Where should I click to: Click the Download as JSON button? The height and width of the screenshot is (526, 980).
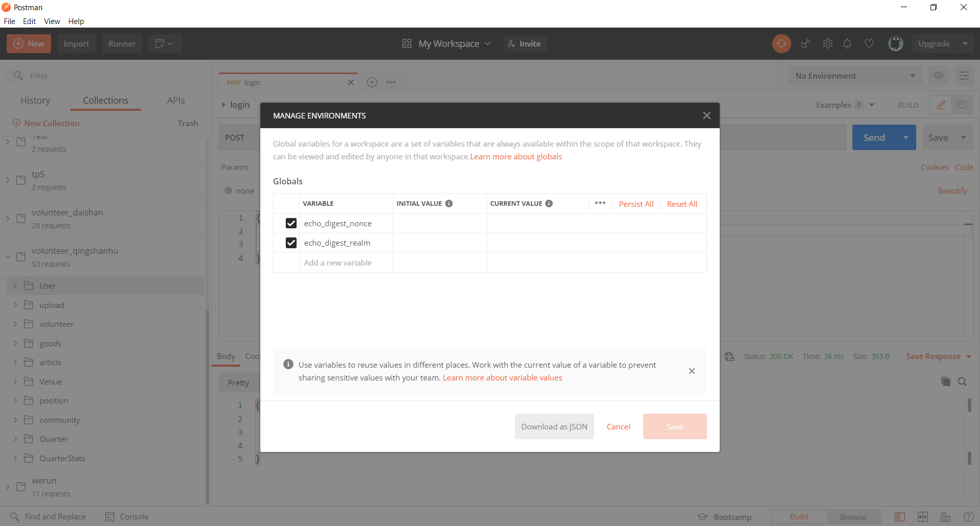click(x=554, y=426)
